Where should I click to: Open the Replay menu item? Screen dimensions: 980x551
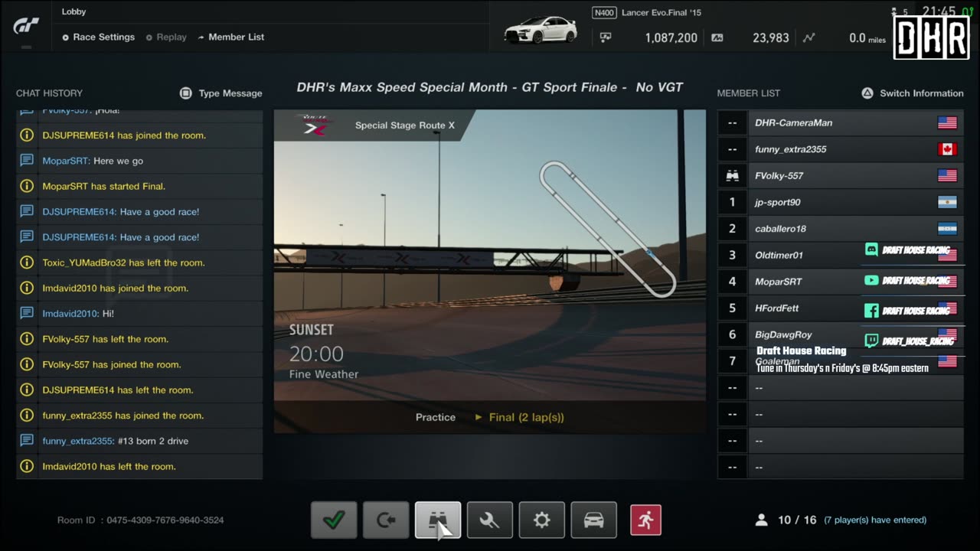pos(166,37)
